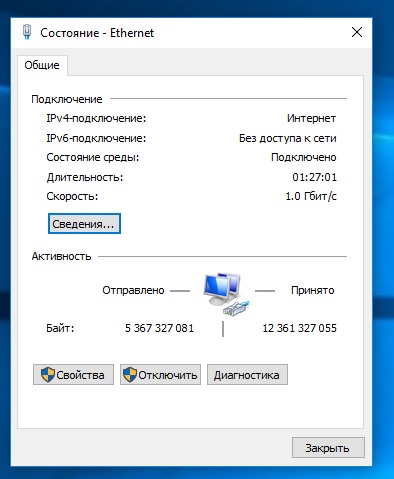The image size is (394, 479).
Task: Click the Подключено status value
Action: pyautogui.click(x=304, y=157)
